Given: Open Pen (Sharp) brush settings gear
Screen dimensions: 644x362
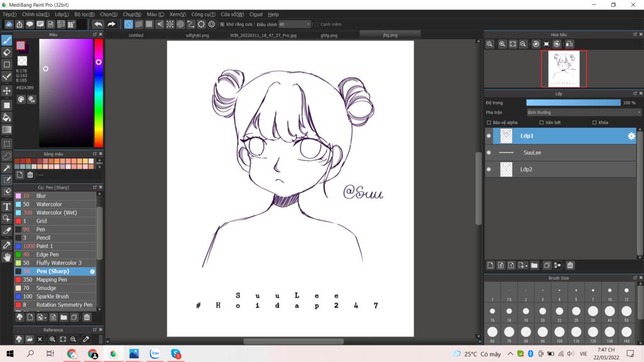Looking at the screenshot, I should point(92,271).
